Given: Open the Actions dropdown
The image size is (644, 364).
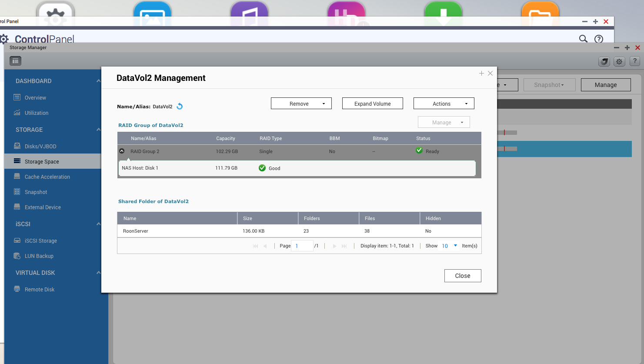Looking at the screenshot, I should (444, 104).
